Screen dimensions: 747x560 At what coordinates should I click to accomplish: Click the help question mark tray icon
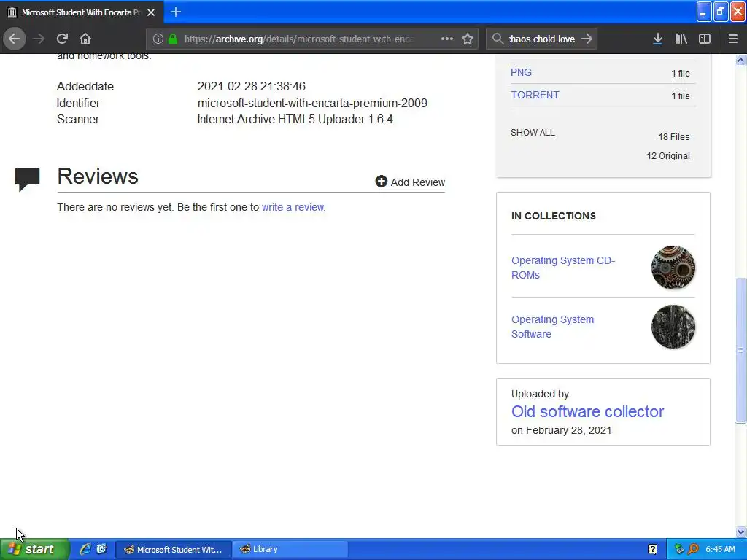[x=652, y=549]
